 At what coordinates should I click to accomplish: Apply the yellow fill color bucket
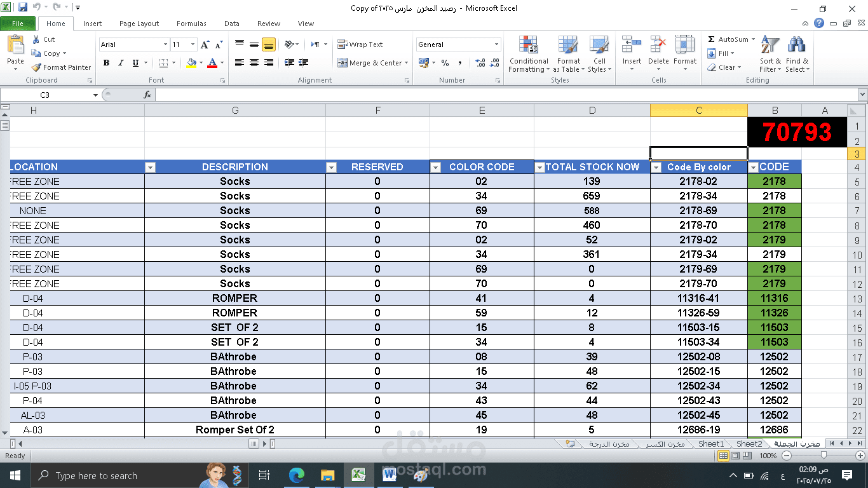(192, 63)
